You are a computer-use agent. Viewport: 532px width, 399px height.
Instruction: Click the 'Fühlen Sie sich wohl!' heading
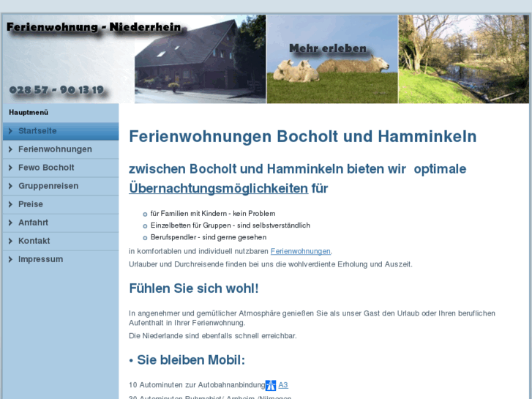pyautogui.click(x=194, y=288)
